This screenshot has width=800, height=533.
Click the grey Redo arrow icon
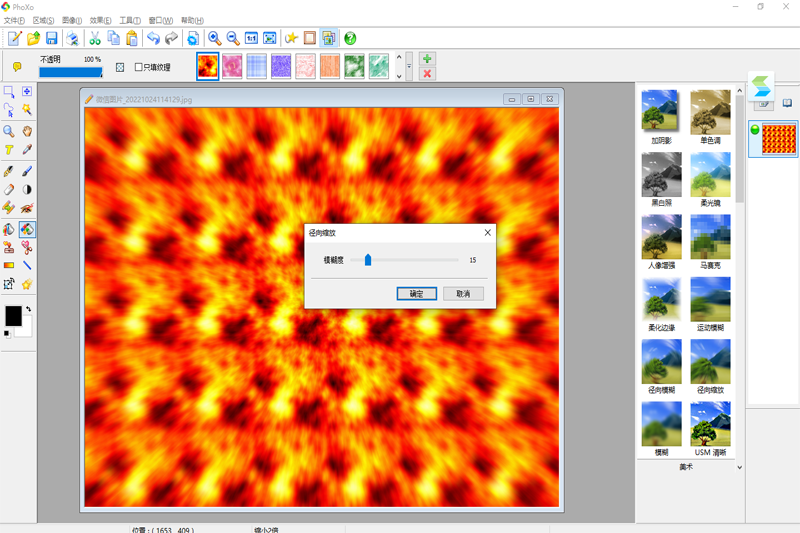(171, 38)
